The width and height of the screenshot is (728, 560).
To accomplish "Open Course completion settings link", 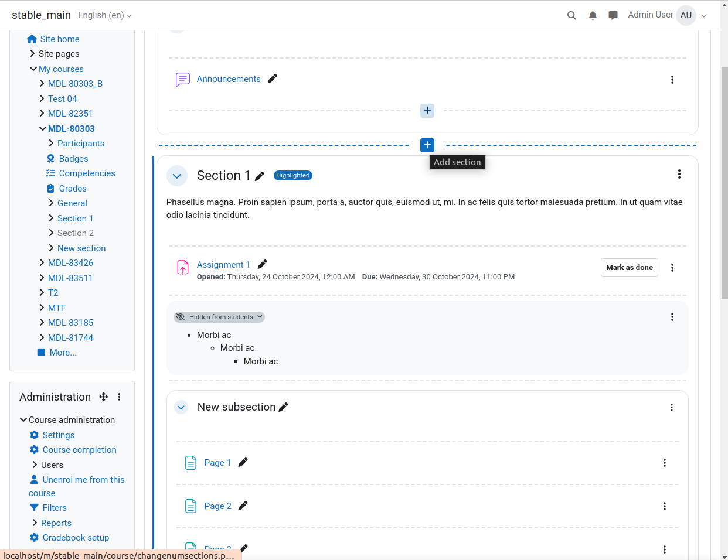I will tap(80, 450).
